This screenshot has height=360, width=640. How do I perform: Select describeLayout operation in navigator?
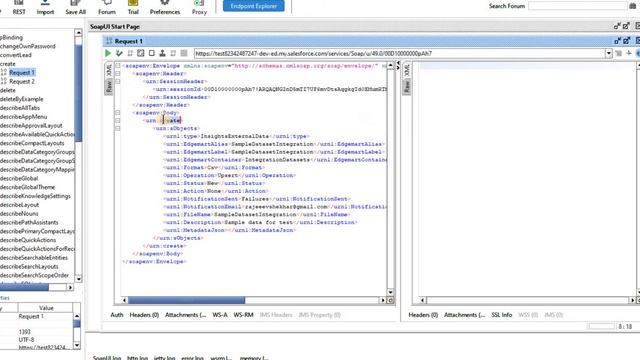point(20,204)
